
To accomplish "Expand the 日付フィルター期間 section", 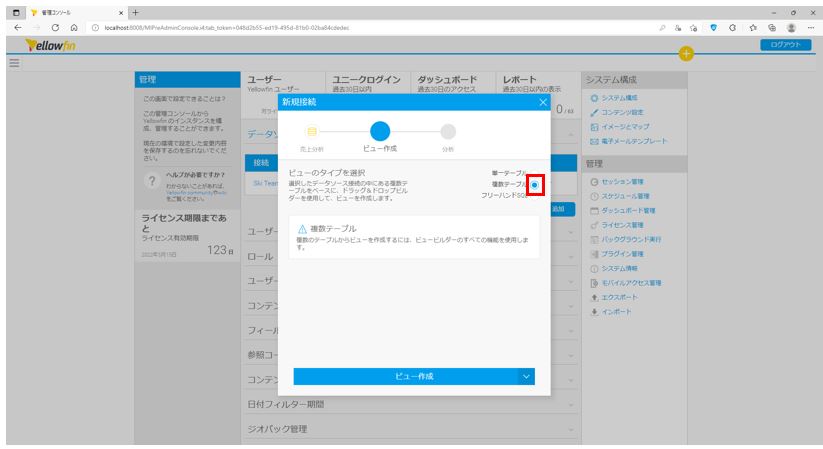I will point(412,404).
